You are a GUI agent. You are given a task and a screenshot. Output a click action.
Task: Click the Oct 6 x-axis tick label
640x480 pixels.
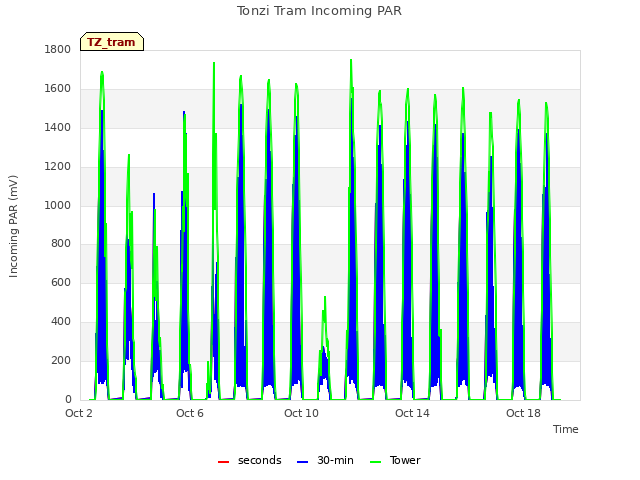click(x=190, y=413)
